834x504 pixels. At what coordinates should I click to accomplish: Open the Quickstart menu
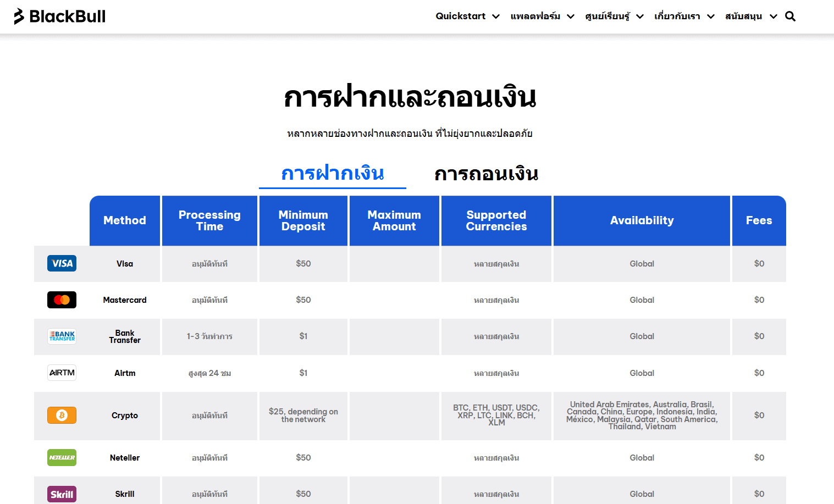point(461,16)
